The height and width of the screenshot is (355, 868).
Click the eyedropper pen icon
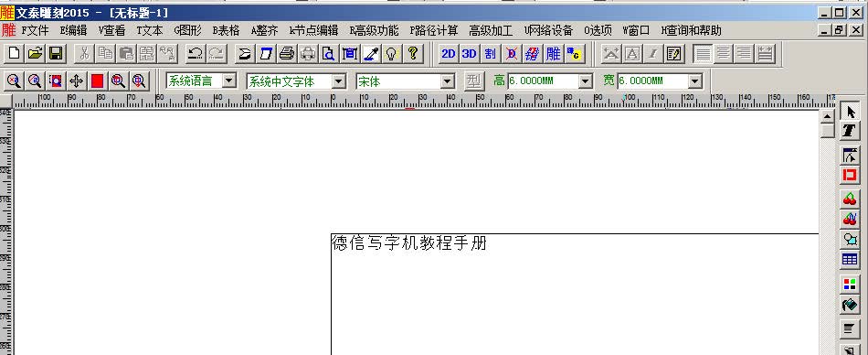[371, 53]
